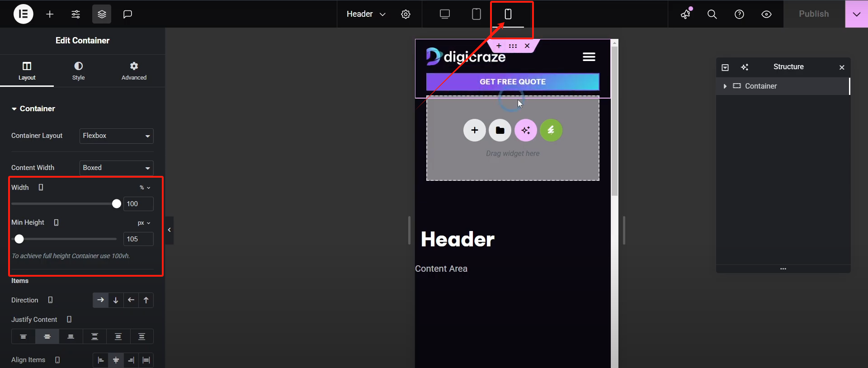Viewport: 868px width, 368px height.
Task: Toggle the Structure layers icon
Action: (x=102, y=14)
